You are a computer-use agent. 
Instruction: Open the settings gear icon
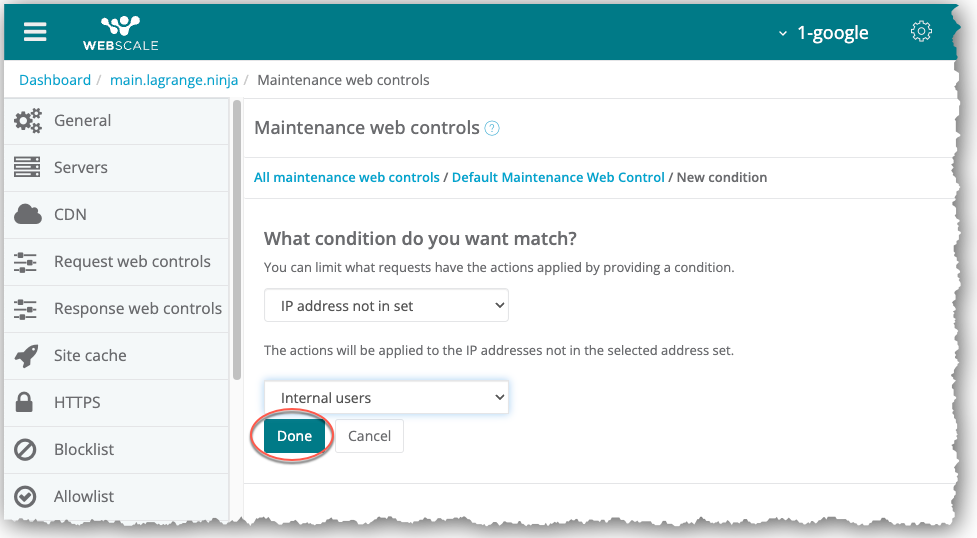pyautogui.click(x=921, y=32)
